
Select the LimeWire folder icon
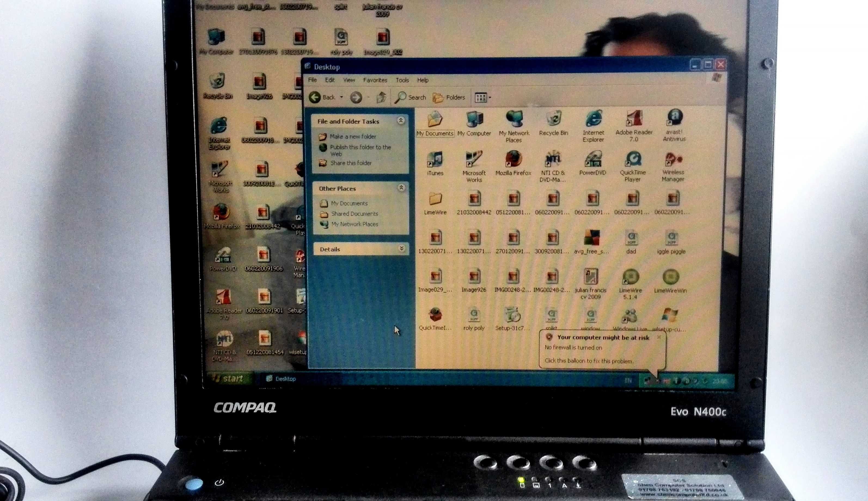[x=435, y=204]
